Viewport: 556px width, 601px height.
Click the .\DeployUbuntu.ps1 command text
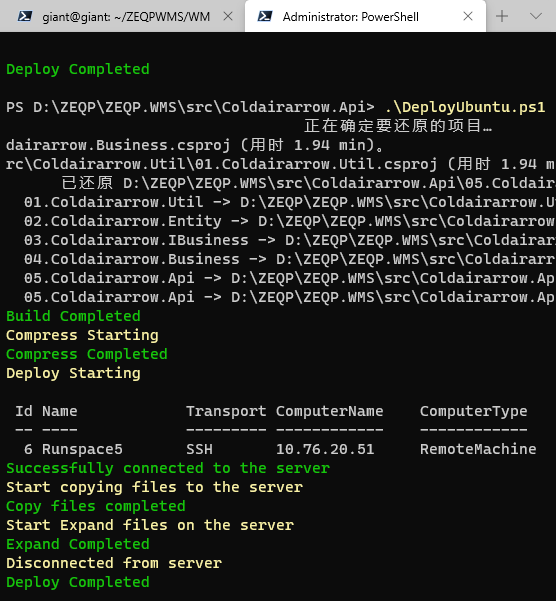click(465, 107)
